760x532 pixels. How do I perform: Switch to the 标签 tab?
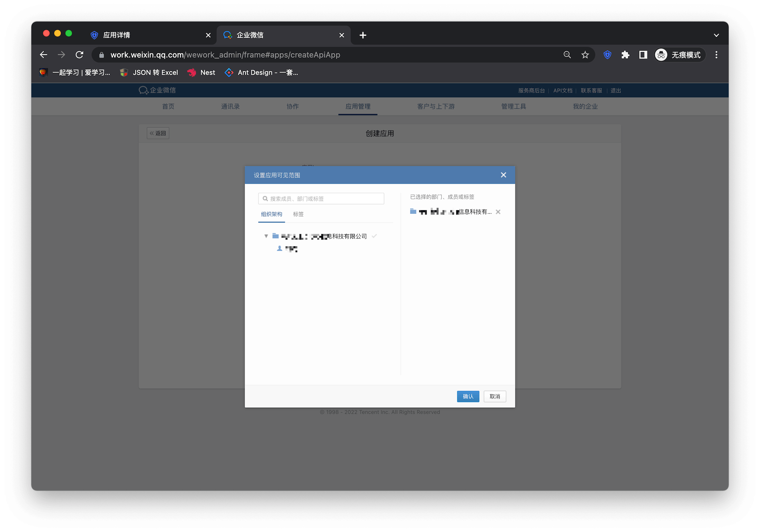click(x=298, y=214)
